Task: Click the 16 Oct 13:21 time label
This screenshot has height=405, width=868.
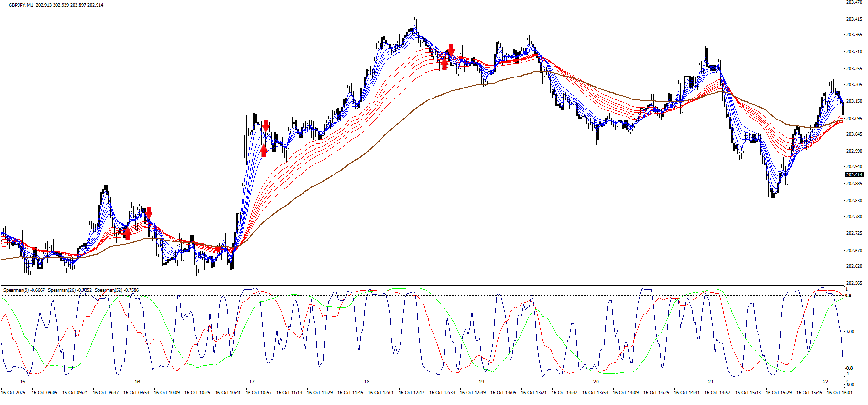Action: (x=534, y=393)
